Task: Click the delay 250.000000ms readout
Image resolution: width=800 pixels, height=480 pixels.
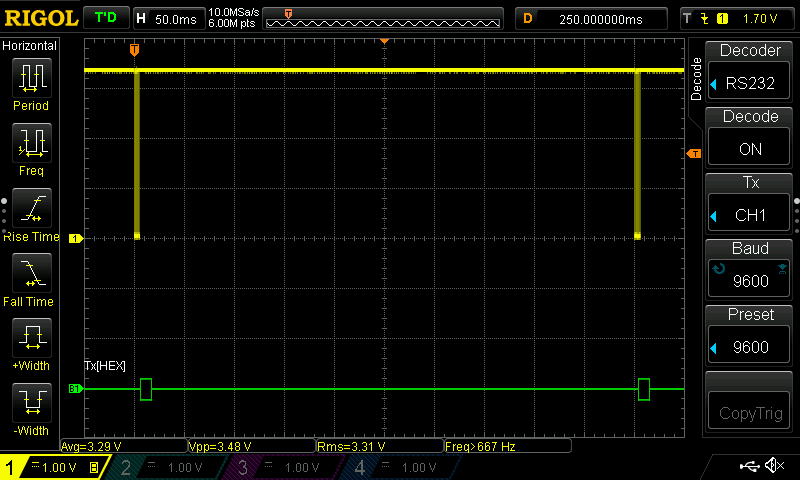Action: point(592,19)
